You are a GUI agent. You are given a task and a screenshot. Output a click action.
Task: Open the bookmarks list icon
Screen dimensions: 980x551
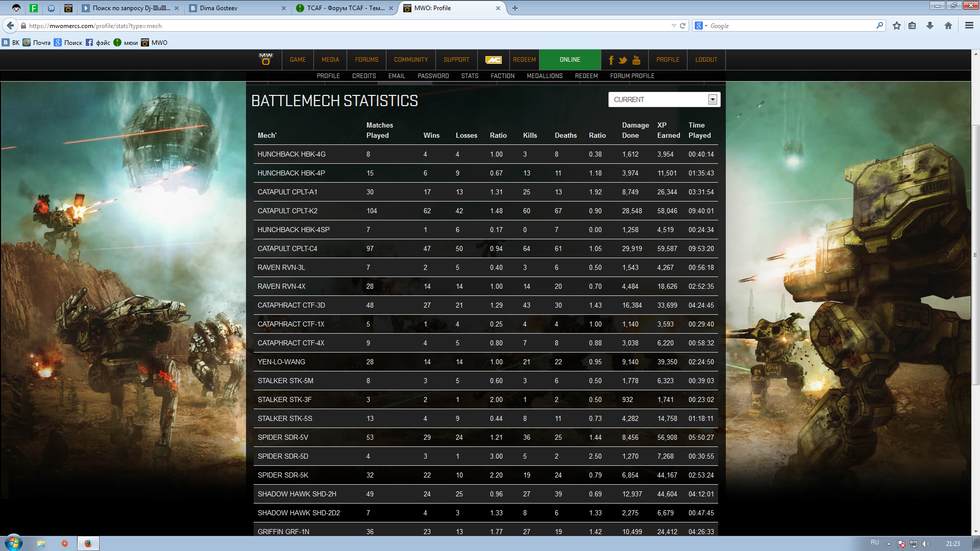click(912, 26)
